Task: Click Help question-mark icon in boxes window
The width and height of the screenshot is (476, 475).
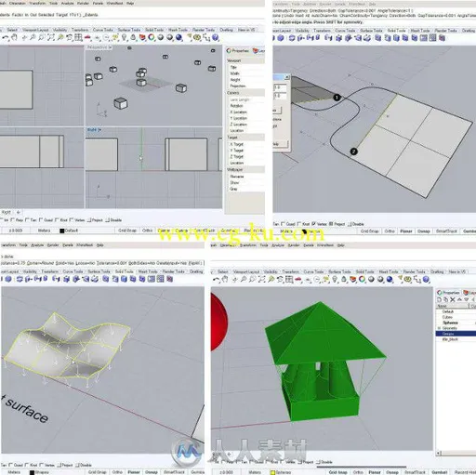Action: click(216, 38)
